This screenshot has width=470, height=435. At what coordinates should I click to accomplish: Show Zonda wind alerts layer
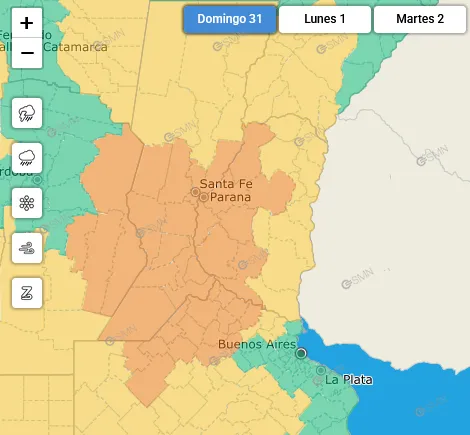click(x=27, y=293)
